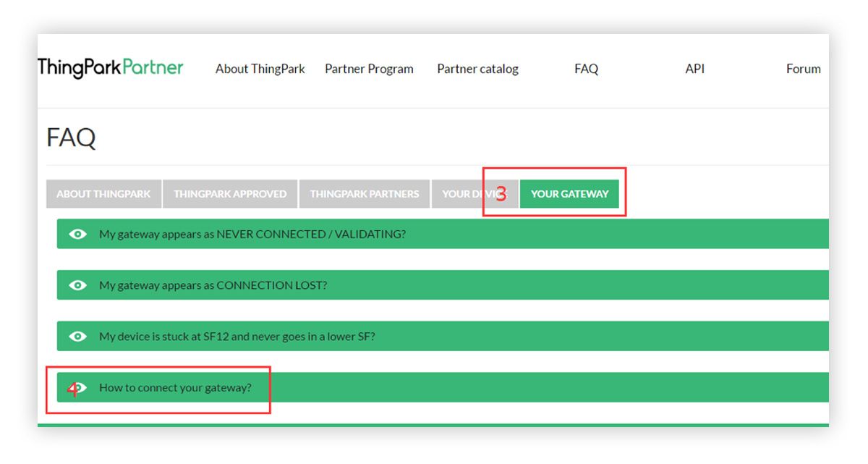
Task: Click the eye icon beside NEVER CONNECTED / VALIDATING question
Action: pos(77,234)
